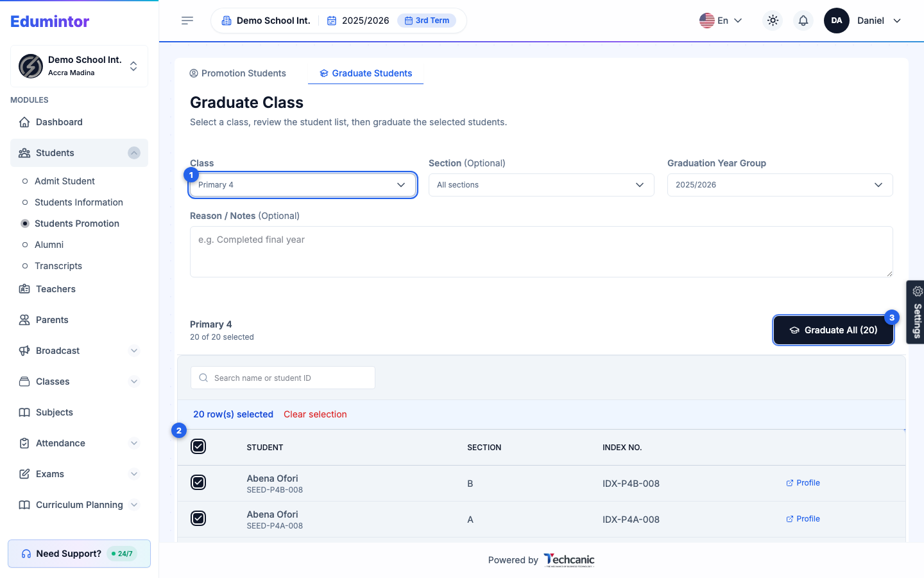
Task: Click the Broadcast megaphone icon
Action: 24,351
